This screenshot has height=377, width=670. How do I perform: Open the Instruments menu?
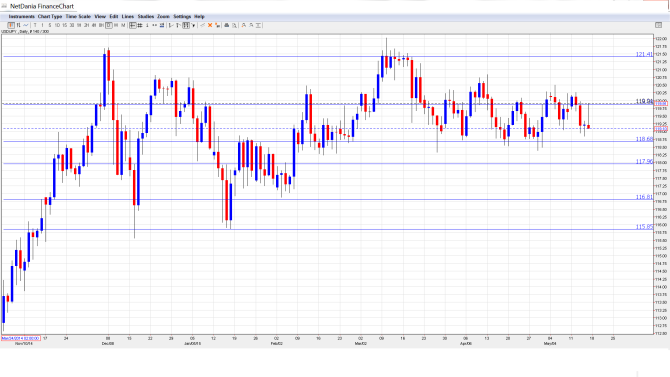[21, 16]
